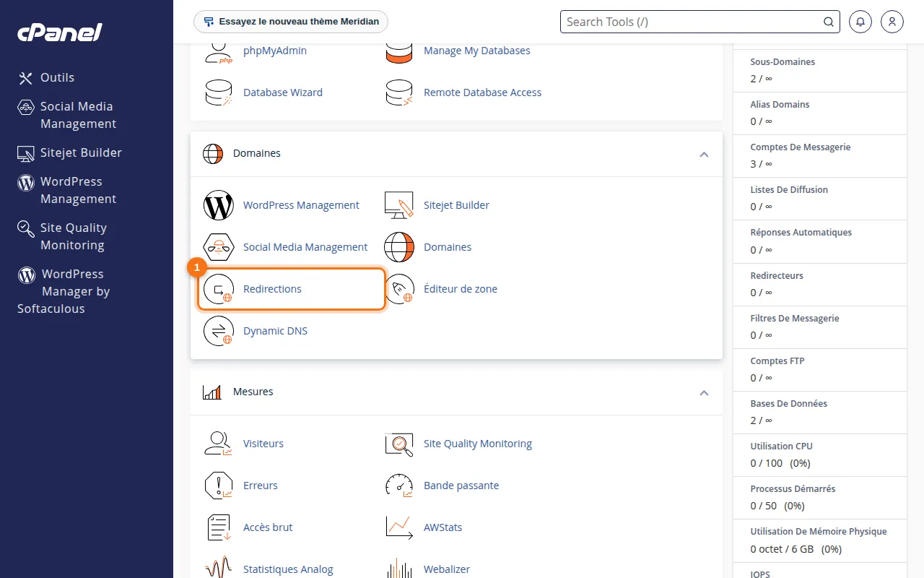This screenshot has width=924, height=578.
Task: Open the Dynamic DNS link
Action: [275, 331]
